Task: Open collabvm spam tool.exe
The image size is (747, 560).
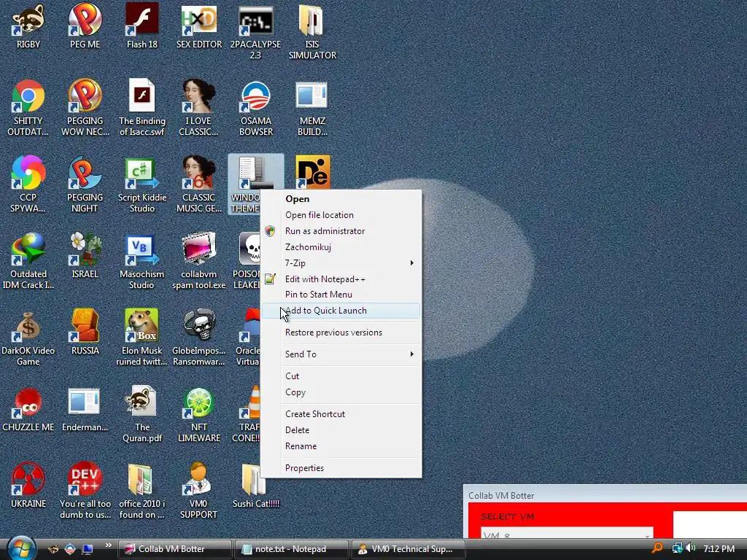Action: (198, 262)
